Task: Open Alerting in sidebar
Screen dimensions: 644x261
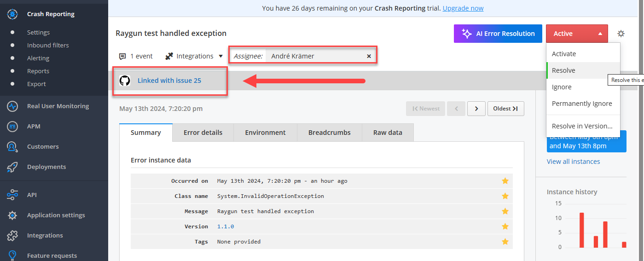Action: click(38, 58)
